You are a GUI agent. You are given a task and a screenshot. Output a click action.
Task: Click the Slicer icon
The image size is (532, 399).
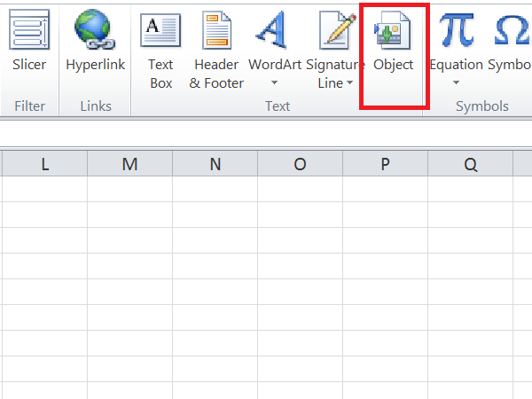tap(29, 29)
